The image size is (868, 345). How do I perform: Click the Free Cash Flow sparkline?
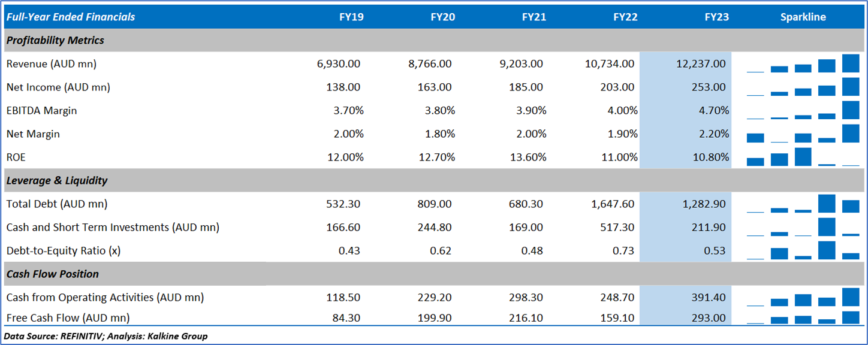(803, 317)
